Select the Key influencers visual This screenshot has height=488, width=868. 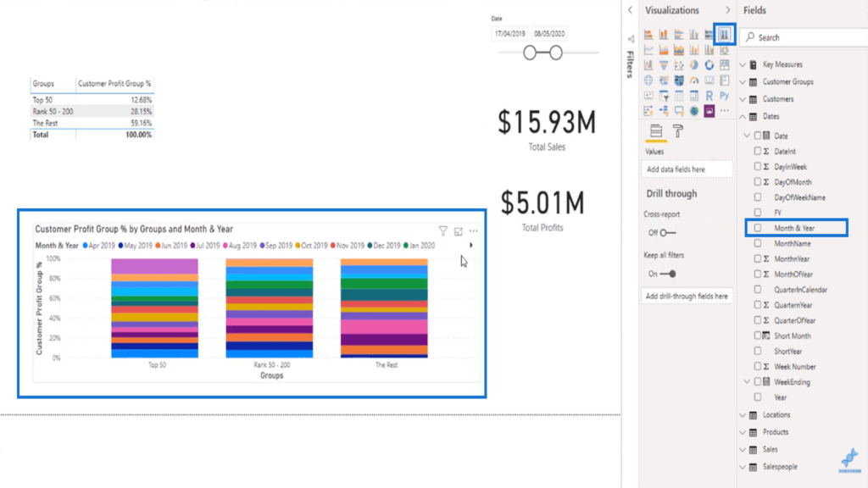pos(648,111)
